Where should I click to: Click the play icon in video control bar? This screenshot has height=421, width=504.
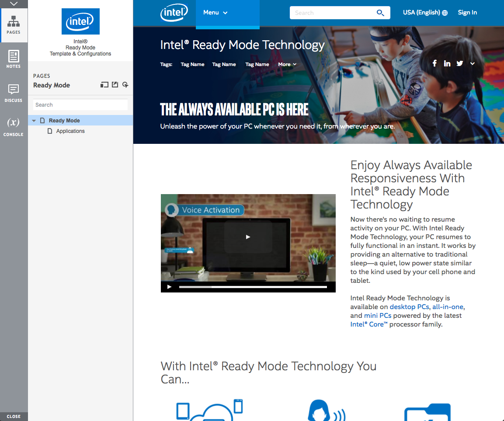point(170,287)
